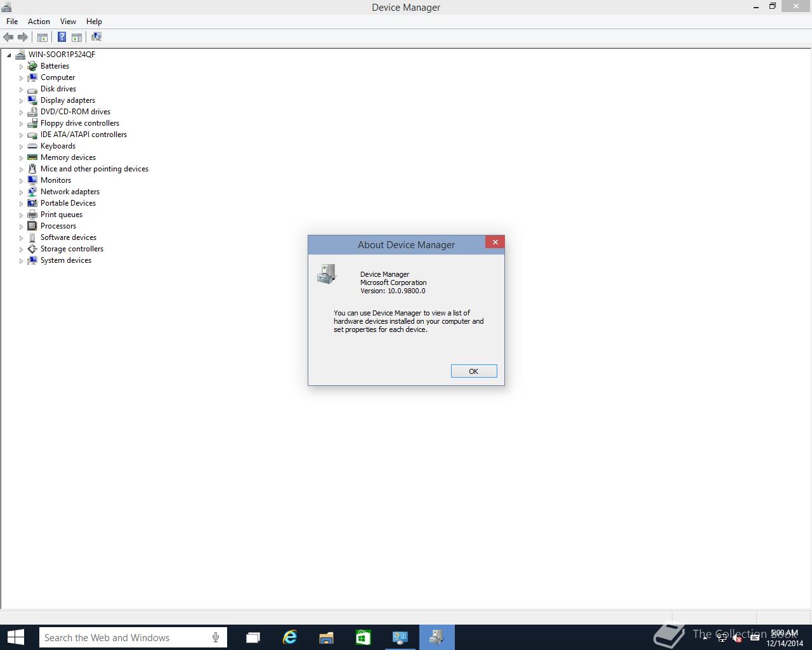This screenshot has width=812, height=650.
Task: Click the microphone icon in the search box
Action: (216, 637)
